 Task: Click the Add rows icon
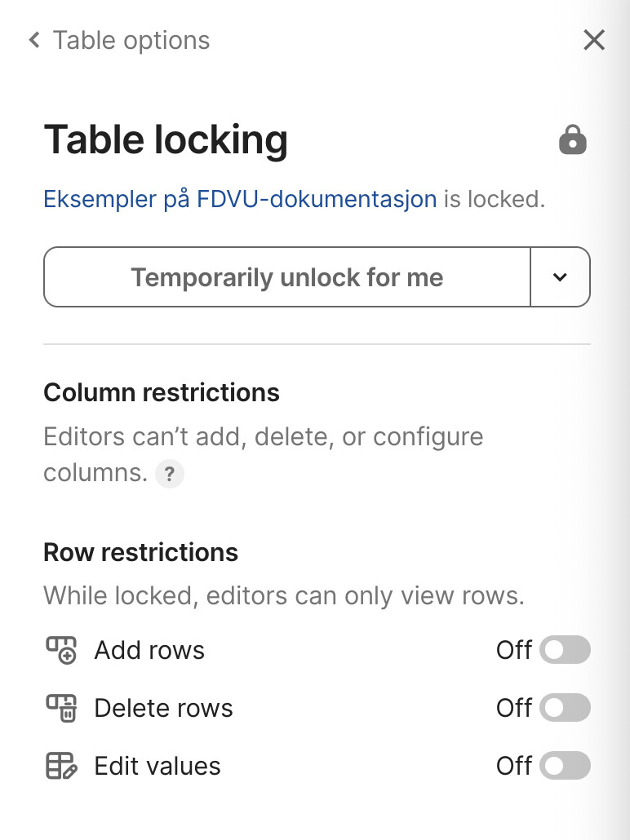[x=60, y=650]
